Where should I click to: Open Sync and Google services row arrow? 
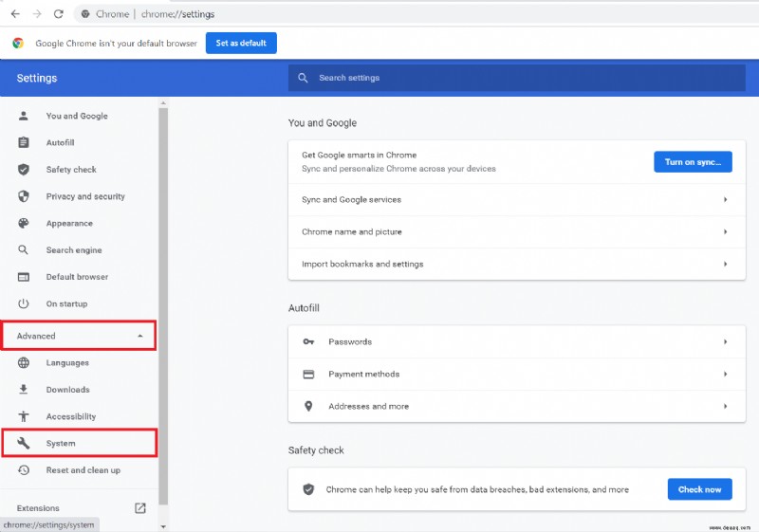click(x=725, y=199)
